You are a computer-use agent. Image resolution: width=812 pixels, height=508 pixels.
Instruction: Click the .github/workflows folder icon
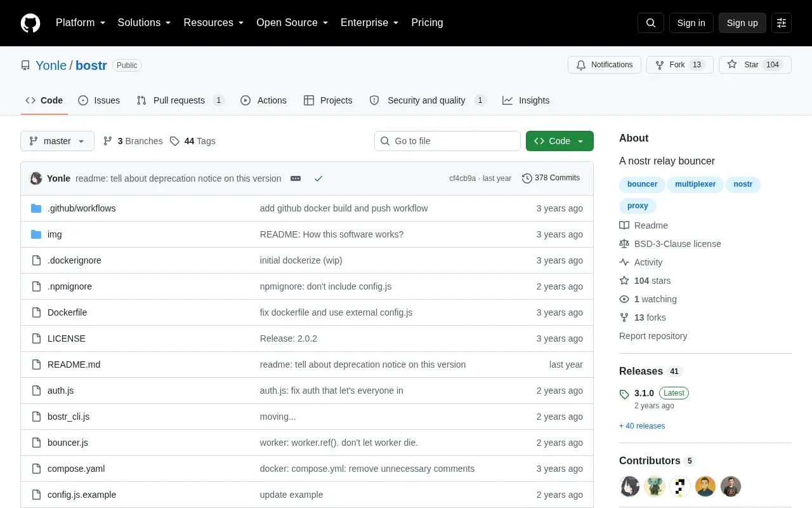tap(36, 208)
